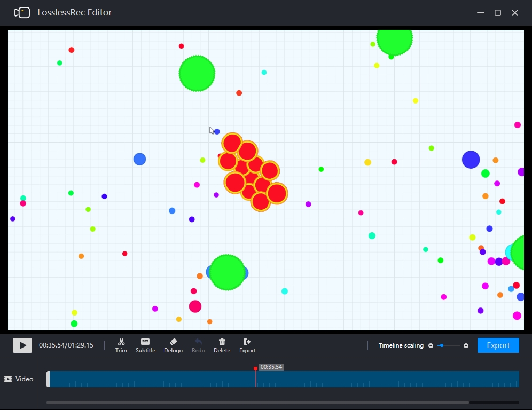532x410 pixels.
Task: Decrease timeline scaling with minus icon
Action: point(431,345)
